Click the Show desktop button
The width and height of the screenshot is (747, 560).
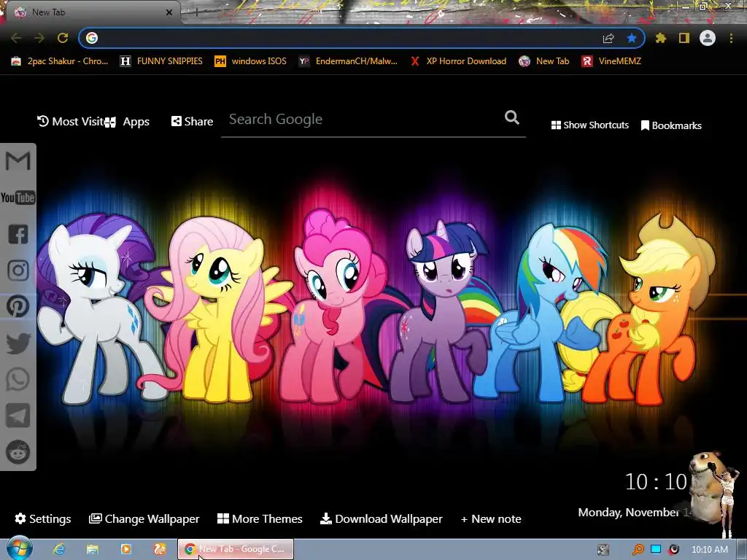click(741, 550)
